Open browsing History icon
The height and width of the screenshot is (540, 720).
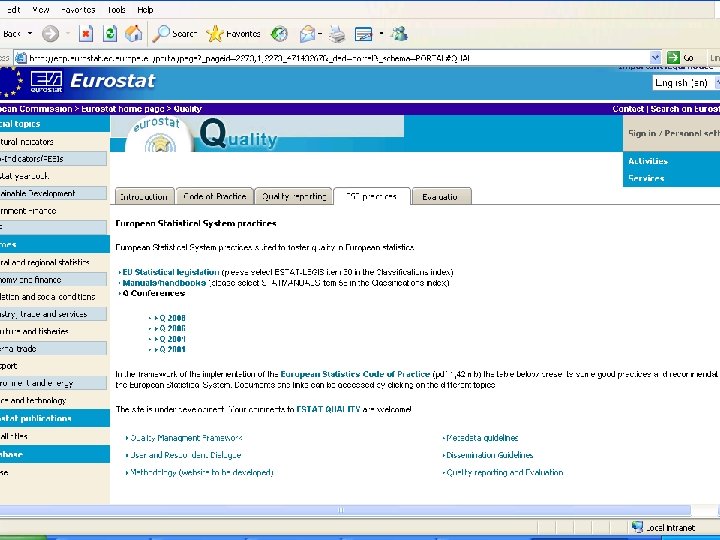point(279,34)
